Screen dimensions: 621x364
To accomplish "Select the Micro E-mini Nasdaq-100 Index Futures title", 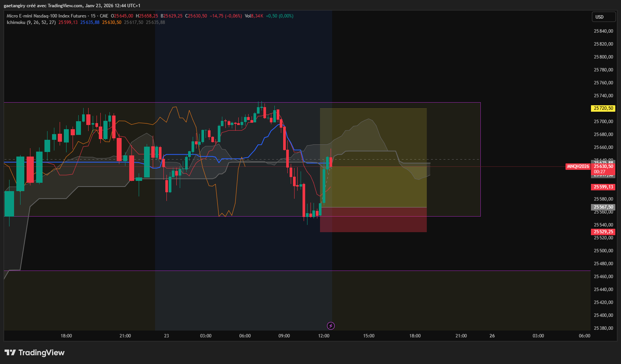I will (x=46, y=16).
